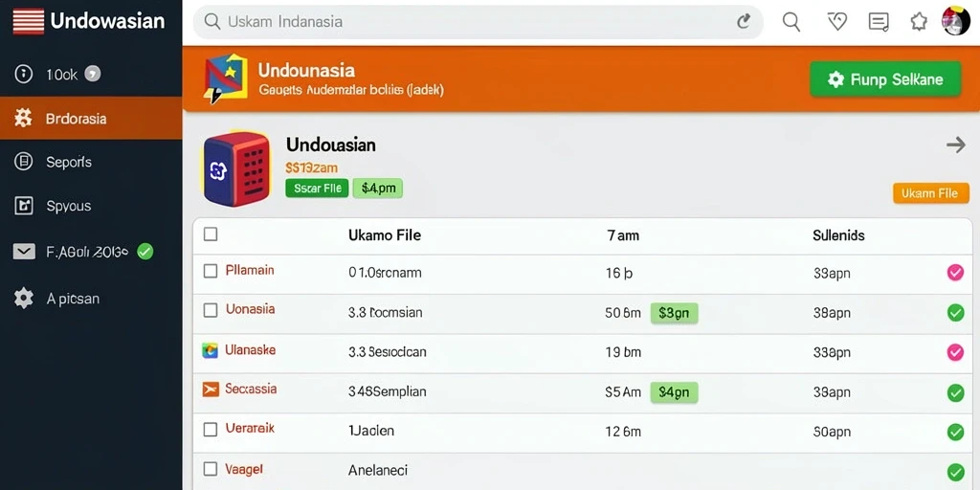
Task: Select Brdorasia in the sidebar
Action: [91, 118]
